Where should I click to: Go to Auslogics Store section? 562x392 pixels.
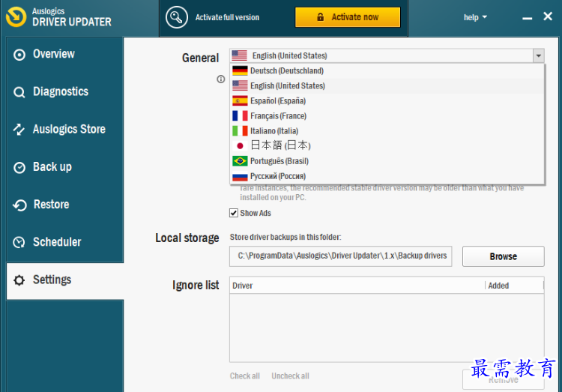coord(65,130)
